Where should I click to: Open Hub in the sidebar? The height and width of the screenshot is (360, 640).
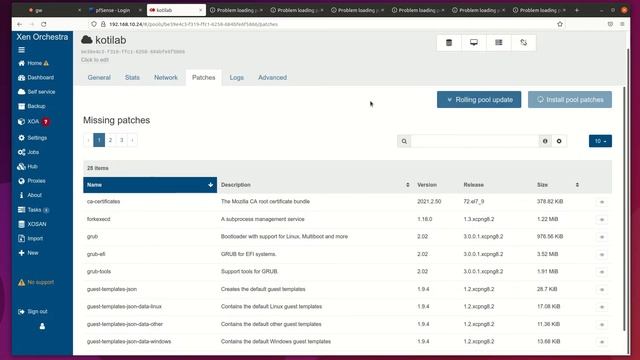[x=27, y=167]
